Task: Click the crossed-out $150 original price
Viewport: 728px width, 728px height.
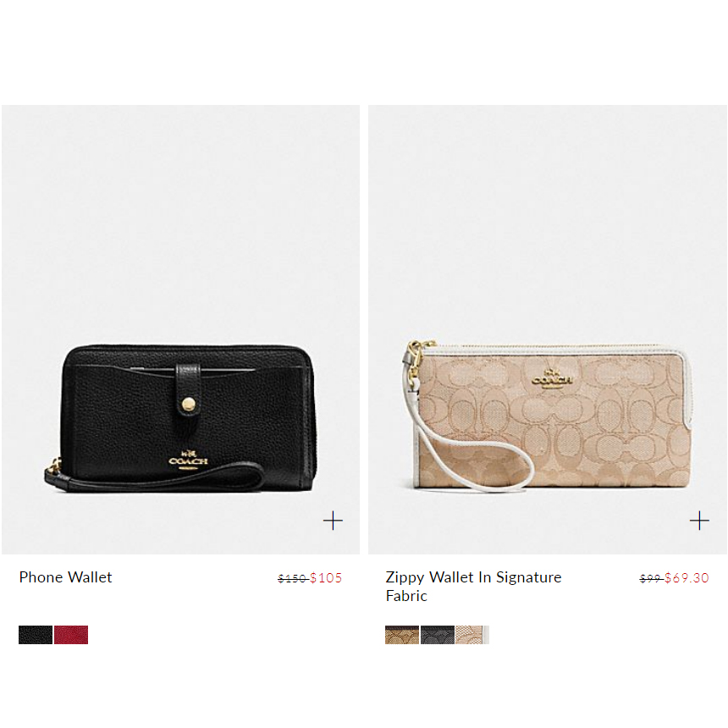Action: point(293,578)
